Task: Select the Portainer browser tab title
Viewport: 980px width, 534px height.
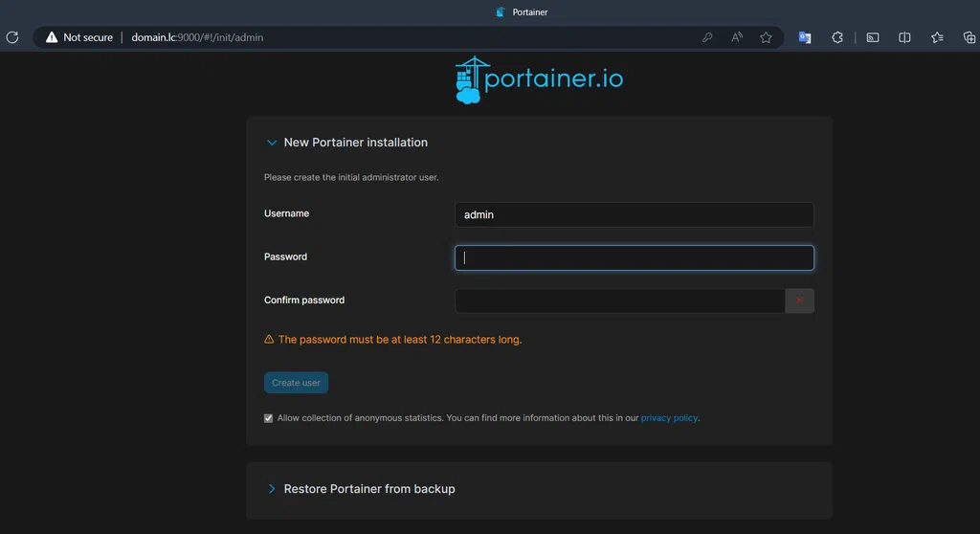Action: [530, 11]
